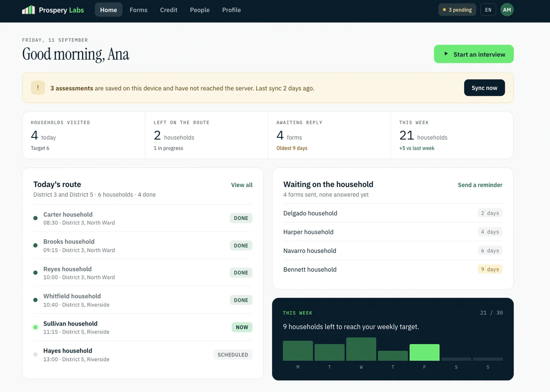Select Delgado household in waiting list
The image size is (550, 392).
click(393, 213)
